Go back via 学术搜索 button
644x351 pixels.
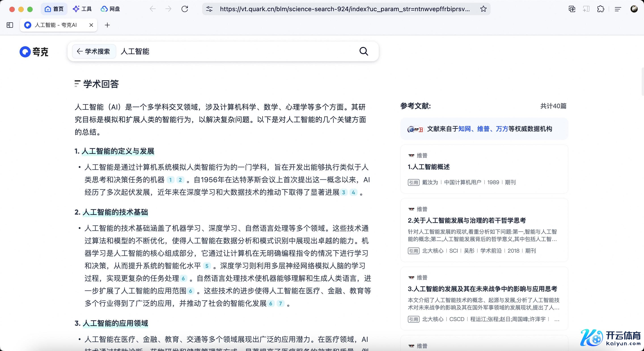tap(94, 51)
